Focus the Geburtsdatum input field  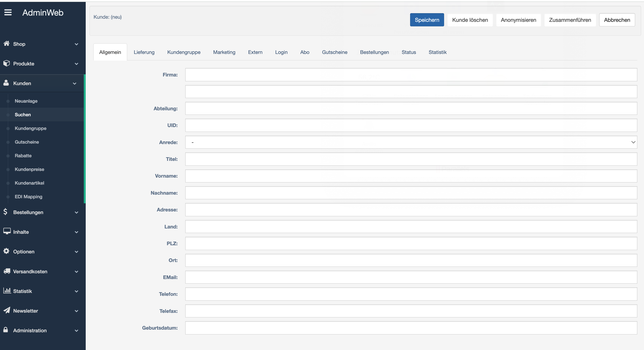pos(411,328)
